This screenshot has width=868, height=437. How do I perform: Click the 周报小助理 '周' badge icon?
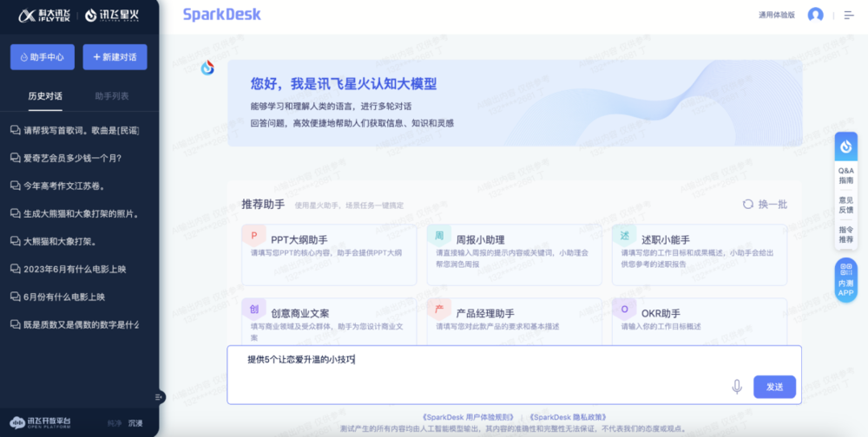(x=439, y=236)
